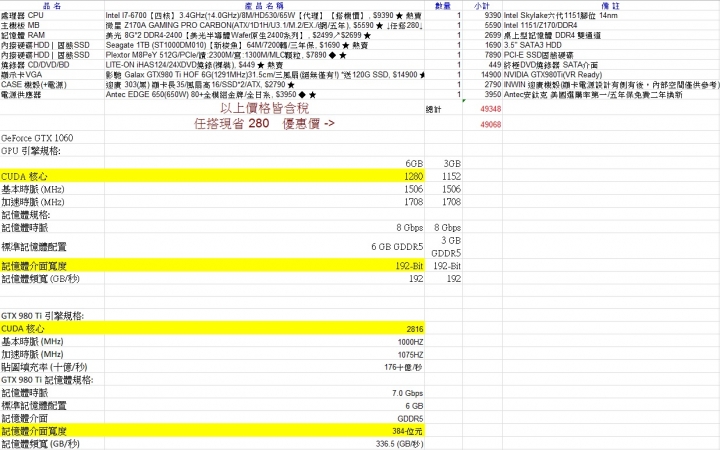The height and width of the screenshot is (450, 720).
Task: Select the 336.5 (GB/秒) value cell
Action: click(x=264, y=444)
